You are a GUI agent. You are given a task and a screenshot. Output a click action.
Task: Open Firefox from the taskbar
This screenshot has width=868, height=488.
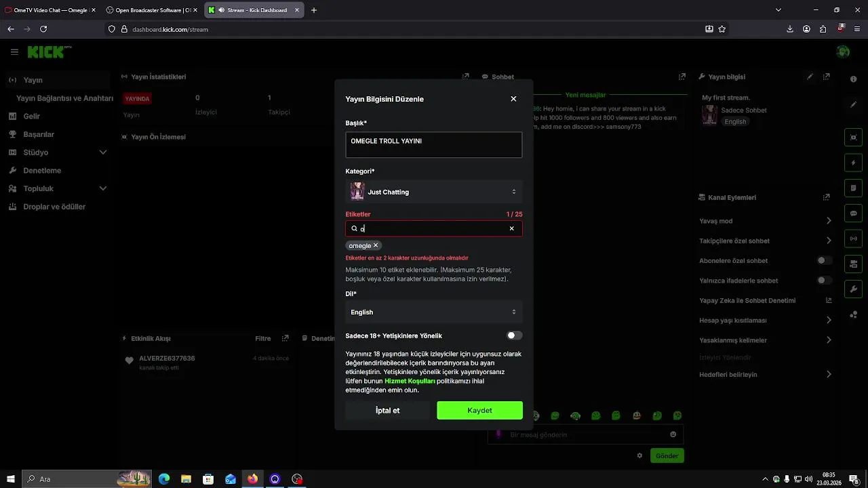pyautogui.click(x=252, y=479)
